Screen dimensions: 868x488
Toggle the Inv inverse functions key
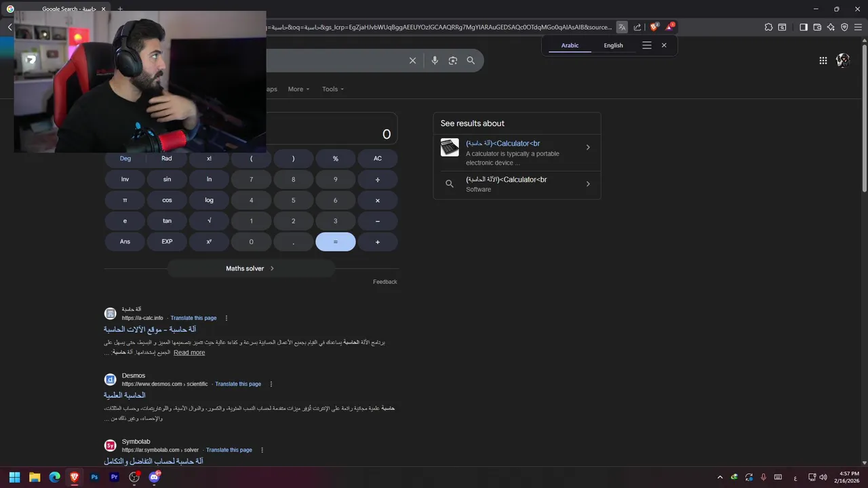point(125,180)
